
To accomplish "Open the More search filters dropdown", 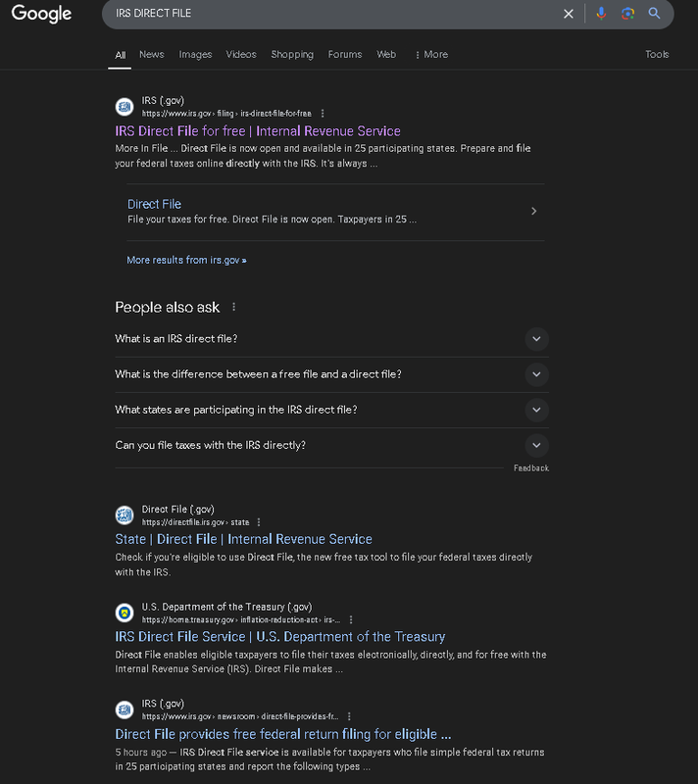I will pos(431,55).
